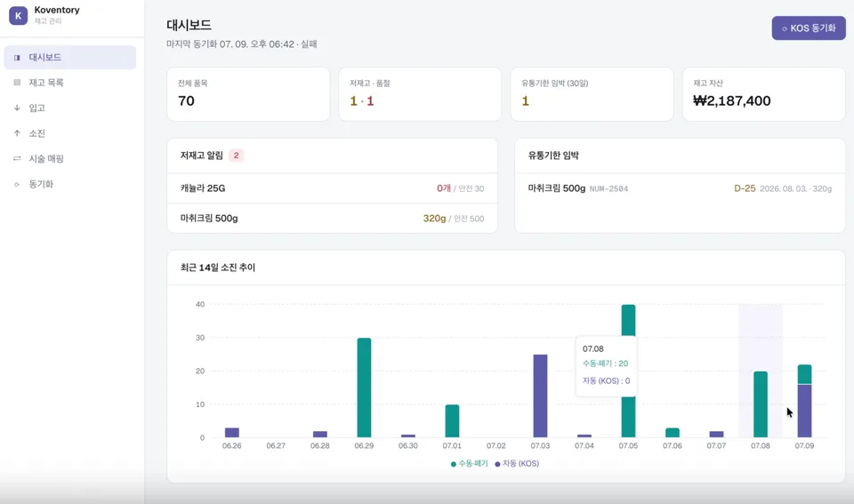
Task: Click the green bar for 07.08
Action: [x=761, y=404]
